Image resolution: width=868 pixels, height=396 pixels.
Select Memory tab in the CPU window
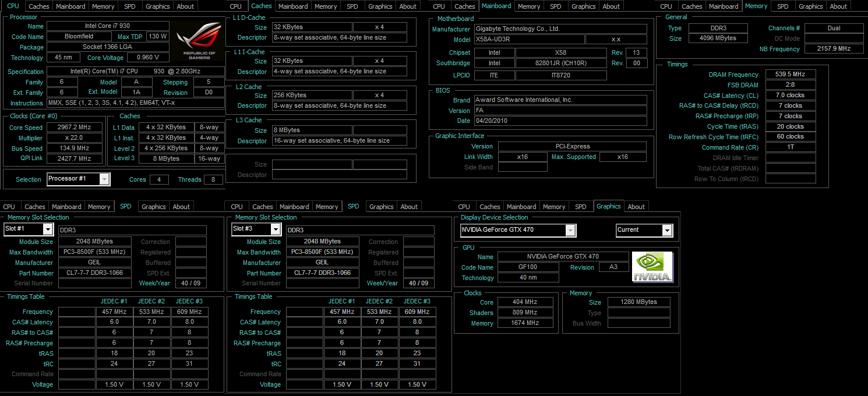[103, 6]
